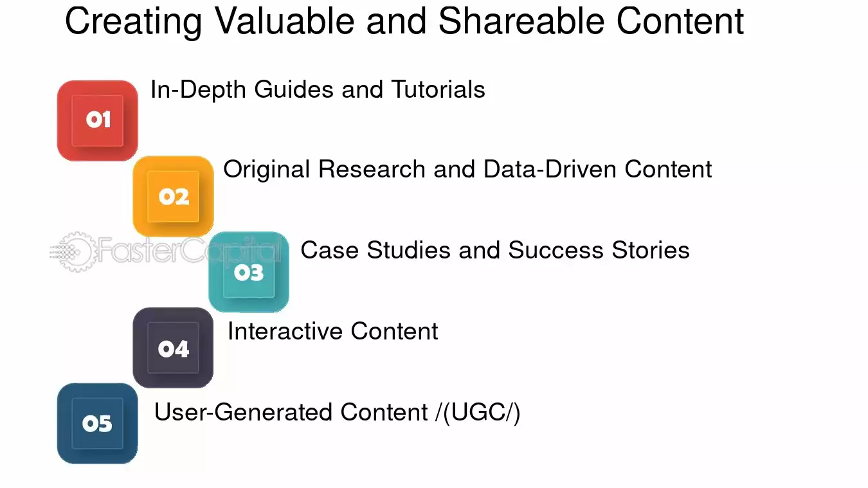Click the teal 03 numbered square
The width and height of the screenshot is (868, 488).
click(x=249, y=272)
